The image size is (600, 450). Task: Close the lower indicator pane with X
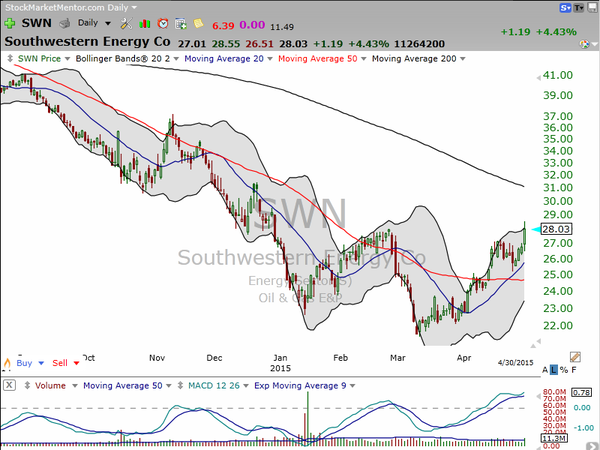(10, 385)
